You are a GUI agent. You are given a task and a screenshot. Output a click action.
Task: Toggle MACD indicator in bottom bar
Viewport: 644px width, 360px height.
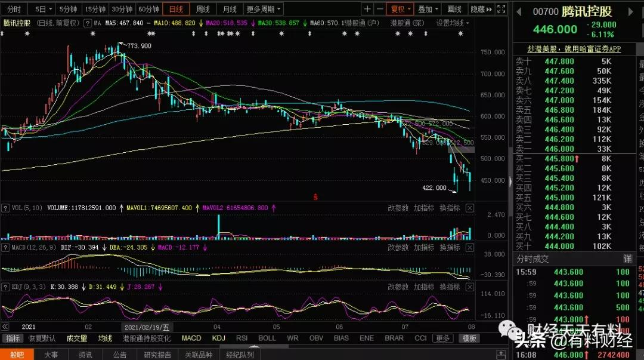(191, 338)
